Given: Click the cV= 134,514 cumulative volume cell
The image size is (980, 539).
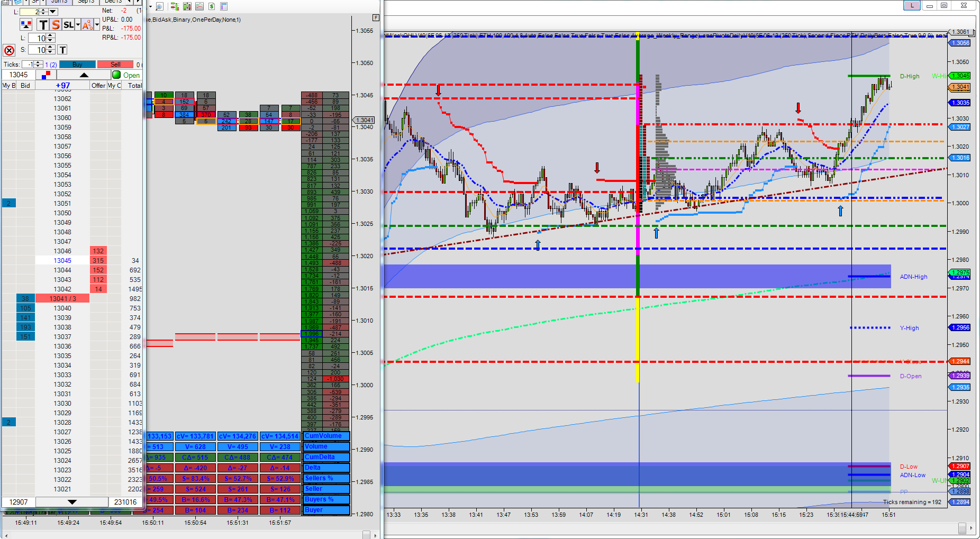Looking at the screenshot, I should tap(280, 436).
